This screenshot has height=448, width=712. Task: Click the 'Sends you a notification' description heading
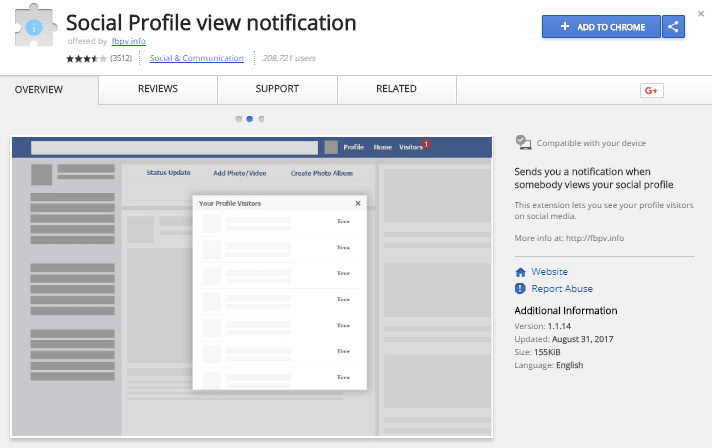point(594,178)
